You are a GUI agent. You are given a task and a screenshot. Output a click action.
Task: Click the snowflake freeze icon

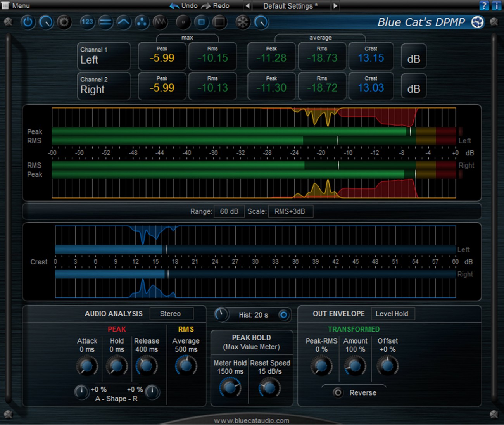pos(243,22)
